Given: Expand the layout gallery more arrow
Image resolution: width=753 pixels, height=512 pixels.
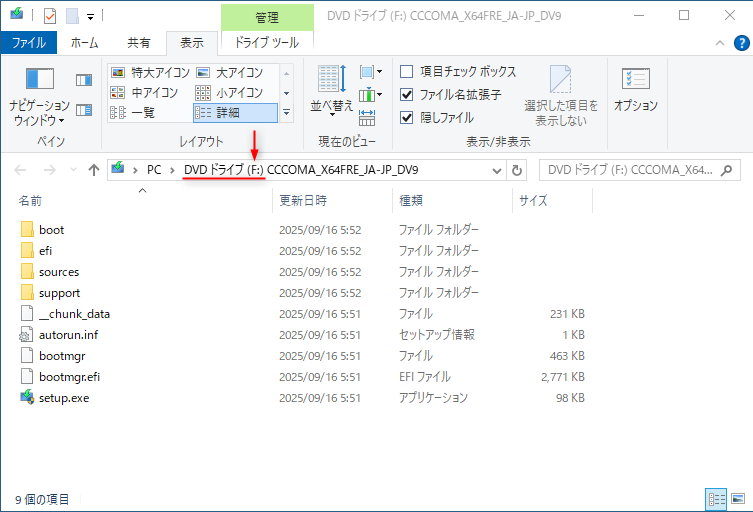Looking at the screenshot, I should 287,113.
